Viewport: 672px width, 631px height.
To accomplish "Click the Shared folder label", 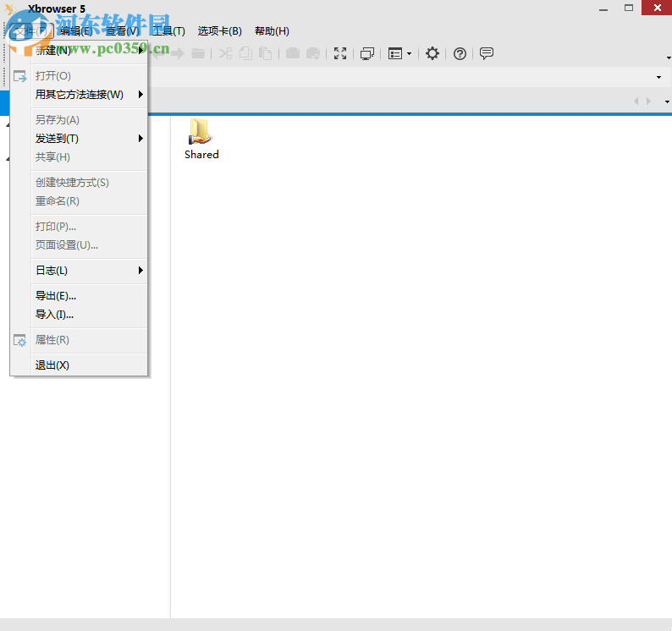I will coord(201,155).
